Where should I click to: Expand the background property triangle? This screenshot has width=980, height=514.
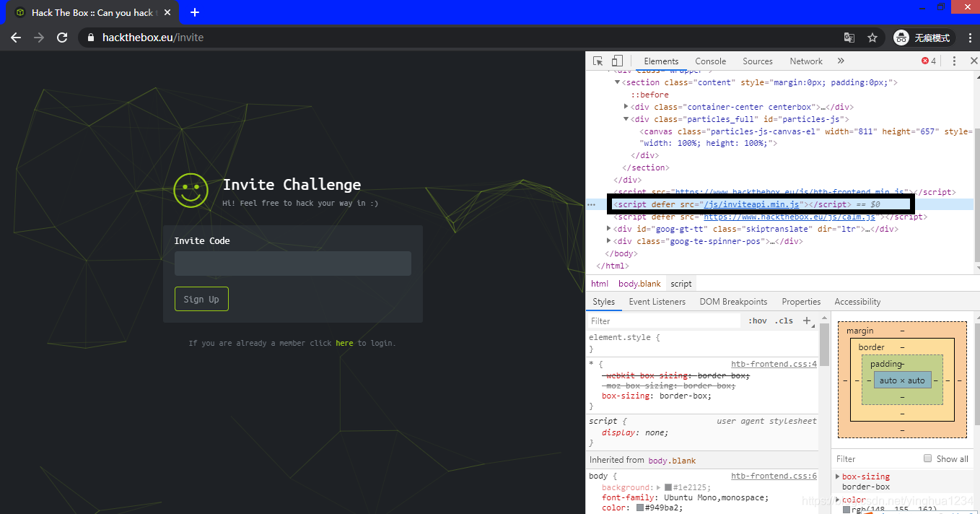(659, 488)
